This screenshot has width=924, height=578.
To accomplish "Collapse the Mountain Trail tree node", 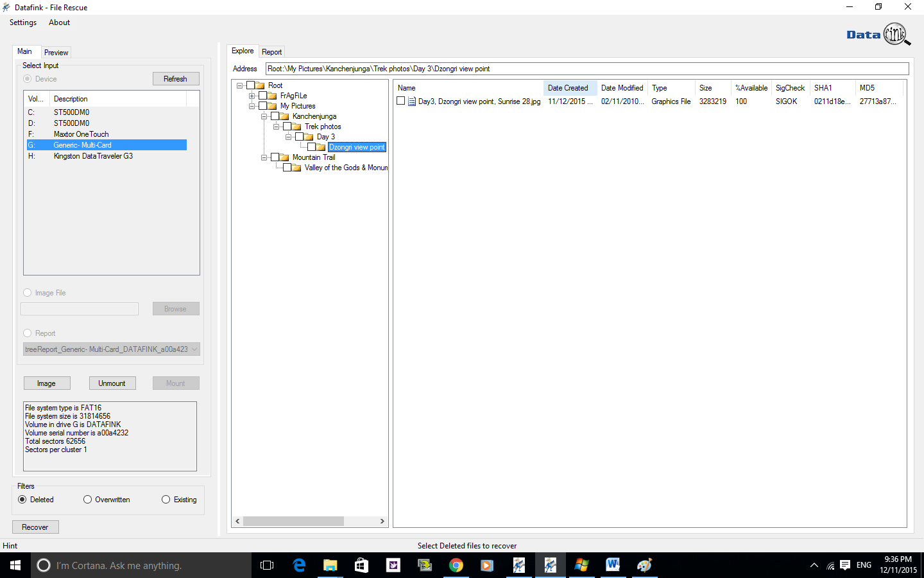I will tap(264, 157).
